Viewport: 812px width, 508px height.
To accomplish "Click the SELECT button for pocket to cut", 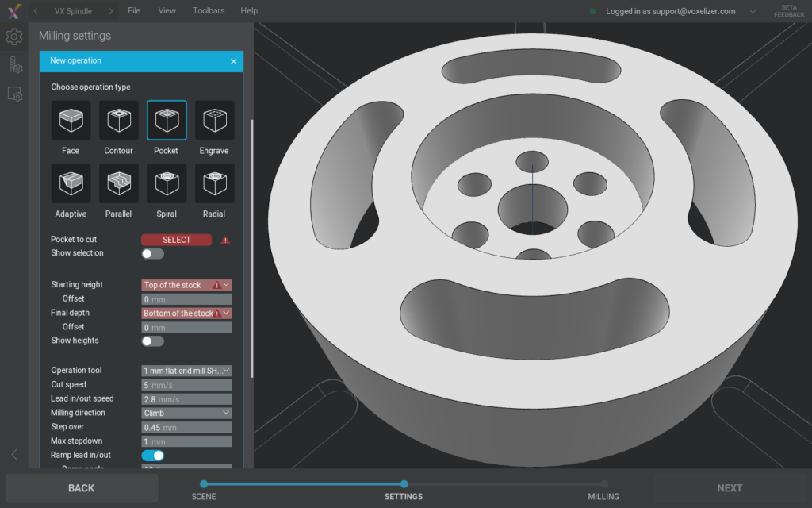I will tap(175, 239).
